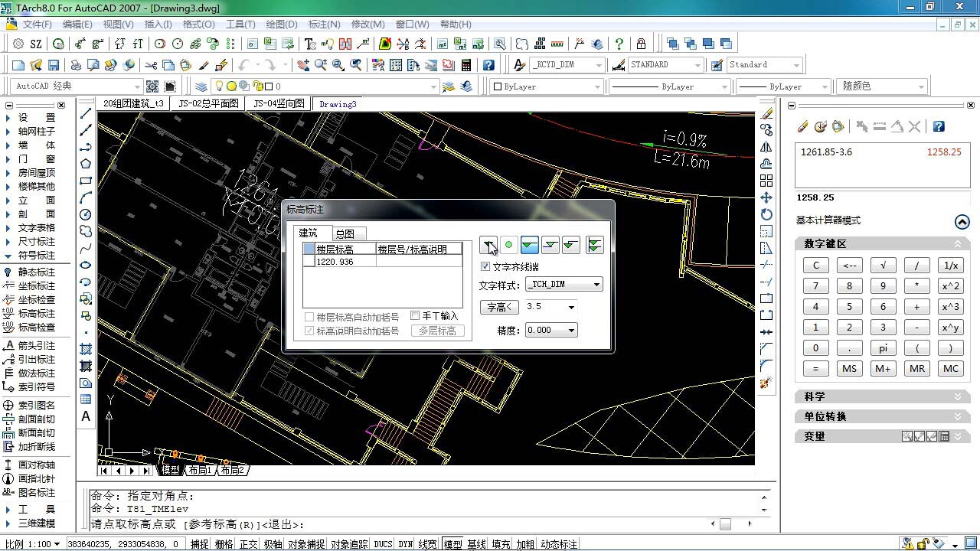Open 标高标注 in left panel
The image size is (980, 551).
point(36,313)
